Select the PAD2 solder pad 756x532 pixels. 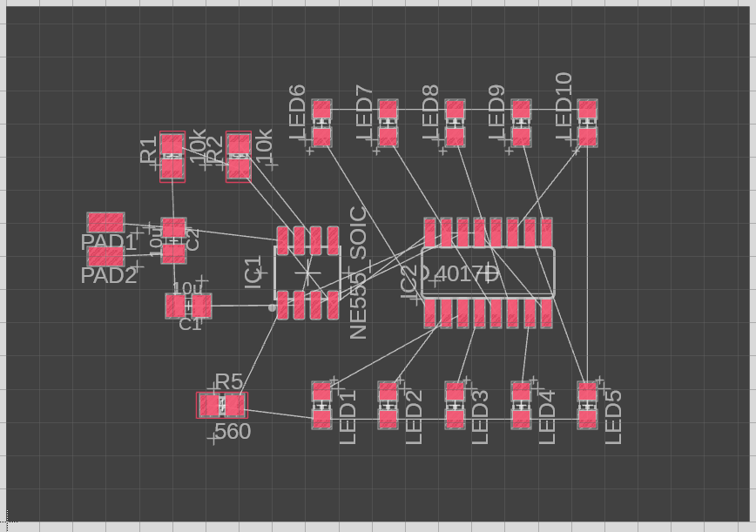pos(105,256)
